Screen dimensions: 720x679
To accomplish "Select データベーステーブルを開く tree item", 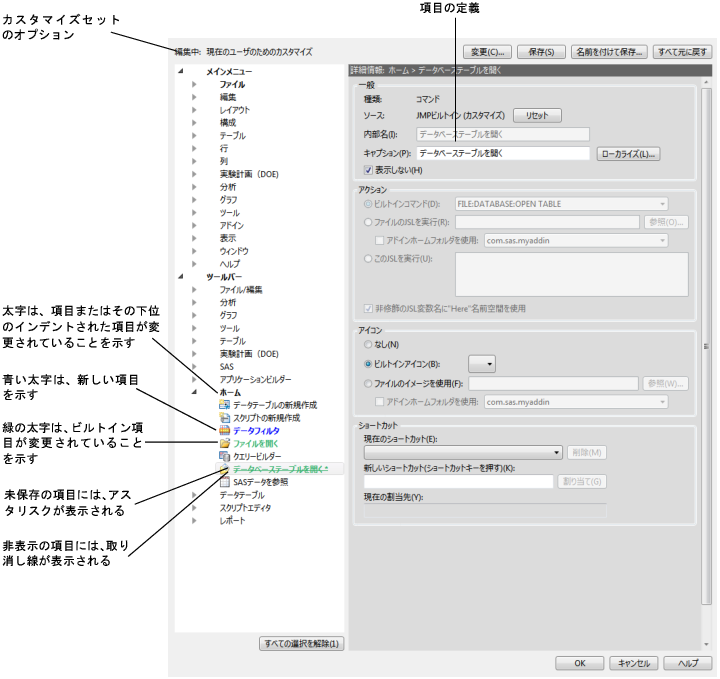I will point(281,469).
